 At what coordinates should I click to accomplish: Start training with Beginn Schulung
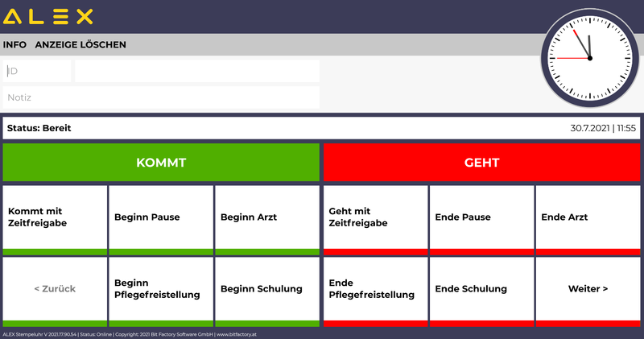point(267,289)
